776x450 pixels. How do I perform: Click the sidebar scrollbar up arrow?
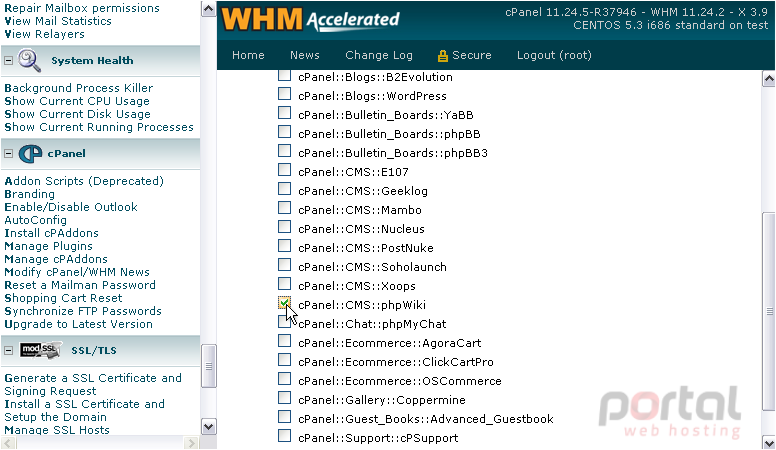coord(208,9)
